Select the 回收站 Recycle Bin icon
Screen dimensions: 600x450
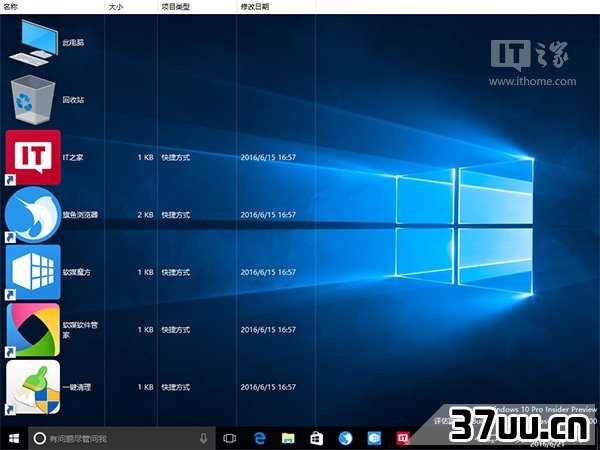33,99
